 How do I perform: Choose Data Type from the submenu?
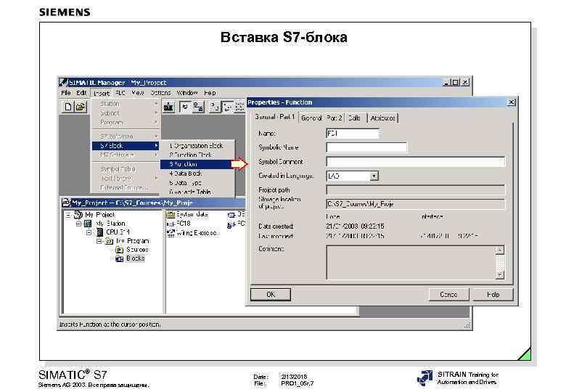point(197,183)
